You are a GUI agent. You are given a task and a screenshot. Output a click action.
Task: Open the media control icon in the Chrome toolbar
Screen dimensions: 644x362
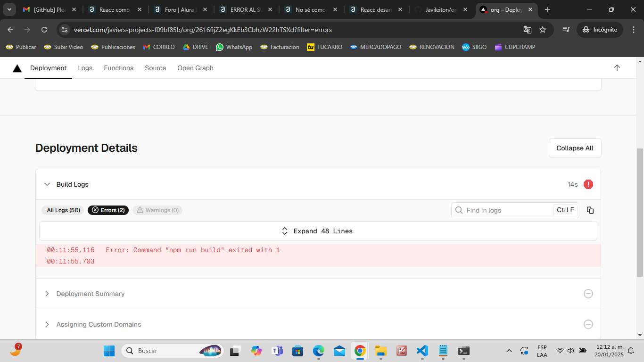point(566,30)
